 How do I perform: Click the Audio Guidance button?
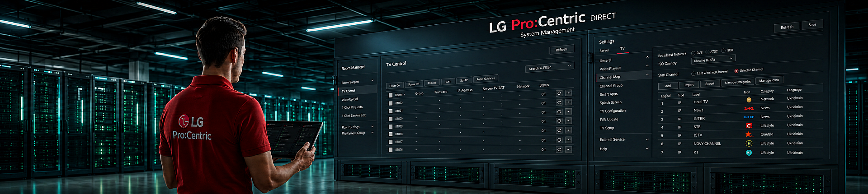point(486,79)
